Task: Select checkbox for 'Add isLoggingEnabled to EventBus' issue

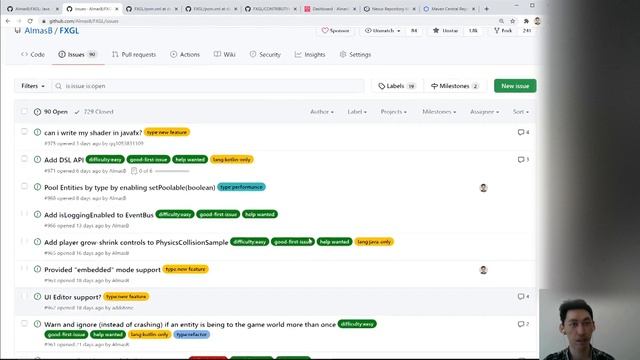Action: click(x=24, y=213)
